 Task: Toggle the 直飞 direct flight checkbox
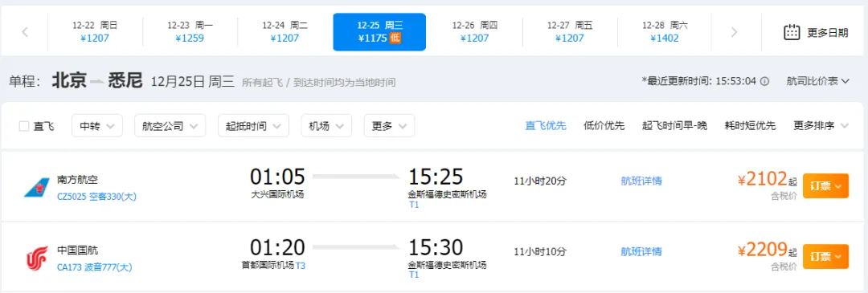24,126
